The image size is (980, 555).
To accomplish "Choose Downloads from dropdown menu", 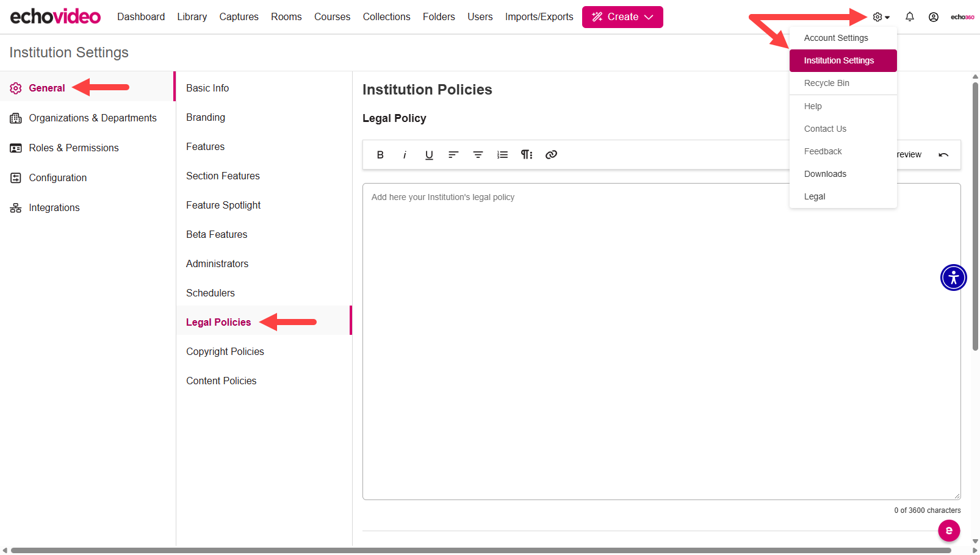I will click(x=843, y=174).
